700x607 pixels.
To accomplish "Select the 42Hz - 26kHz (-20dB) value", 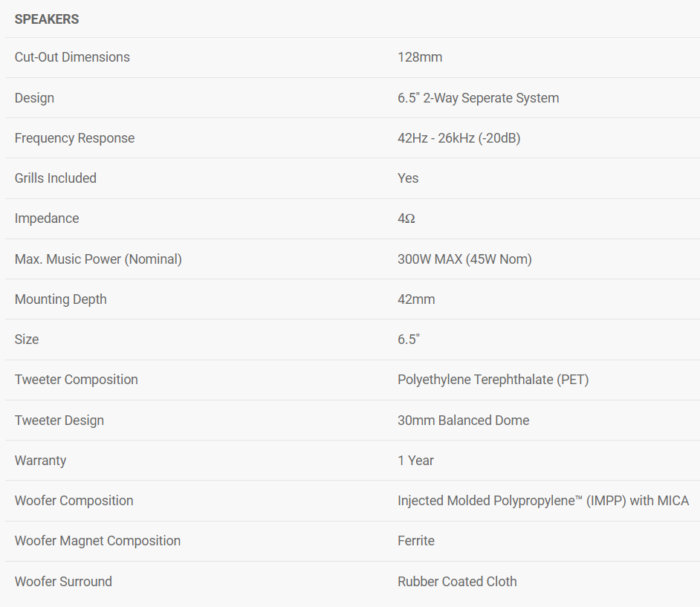I will pyautogui.click(x=458, y=138).
